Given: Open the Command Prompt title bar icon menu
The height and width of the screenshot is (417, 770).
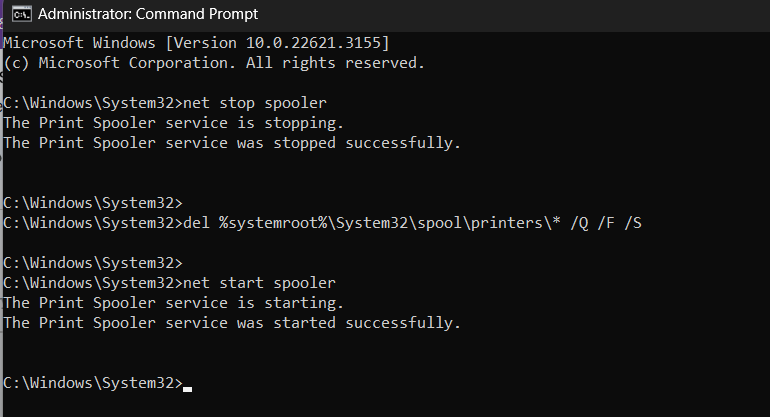Looking at the screenshot, I should 22,14.
